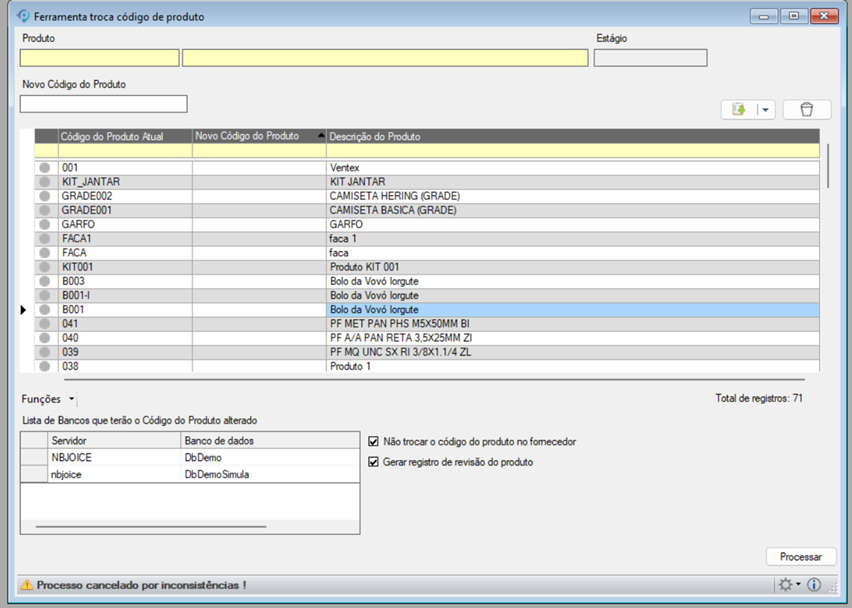Click the 'Código do Produto Atual' column header
852x608 pixels.
(126, 136)
